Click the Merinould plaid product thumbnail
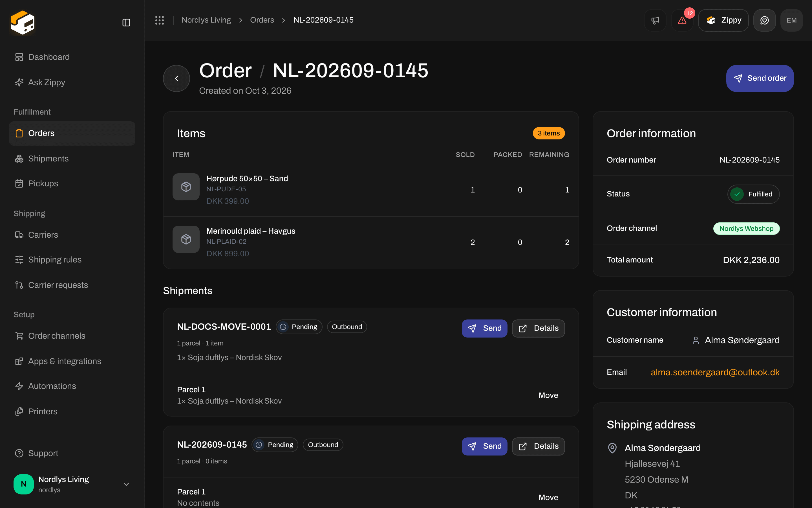 point(186,239)
